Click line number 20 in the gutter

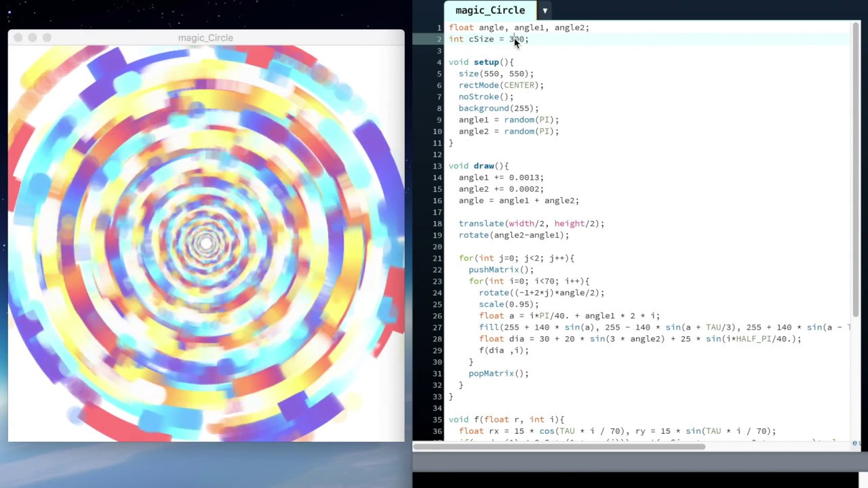tap(437, 247)
